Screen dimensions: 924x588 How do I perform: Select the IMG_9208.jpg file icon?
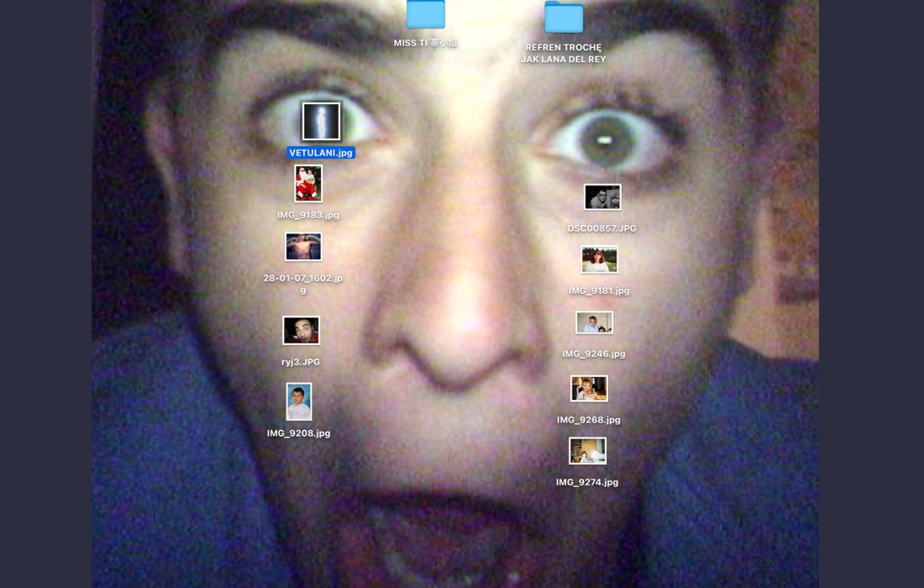coord(299,402)
